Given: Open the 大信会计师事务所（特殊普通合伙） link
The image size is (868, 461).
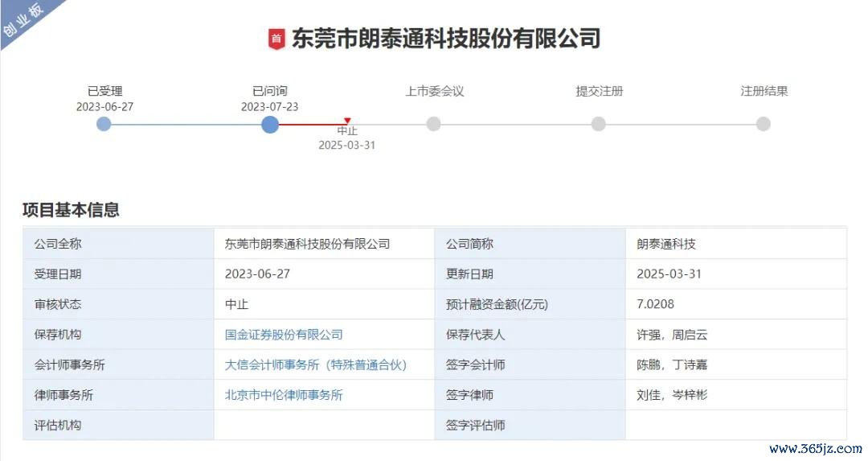Looking at the screenshot, I should pos(316,364).
